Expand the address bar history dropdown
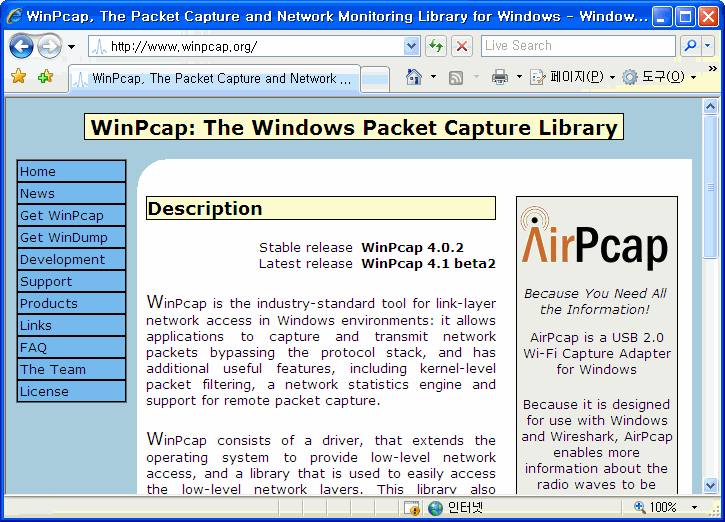Viewport: 725px width, 522px height. pos(411,46)
